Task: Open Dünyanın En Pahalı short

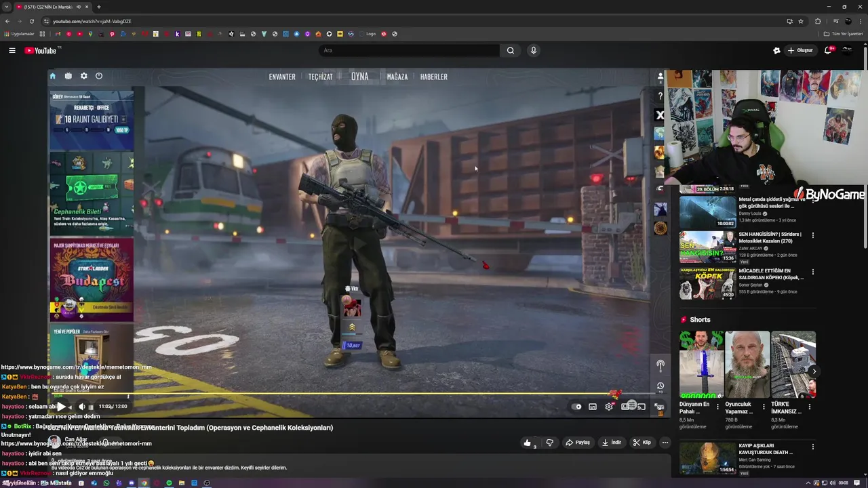Action: [x=701, y=364]
